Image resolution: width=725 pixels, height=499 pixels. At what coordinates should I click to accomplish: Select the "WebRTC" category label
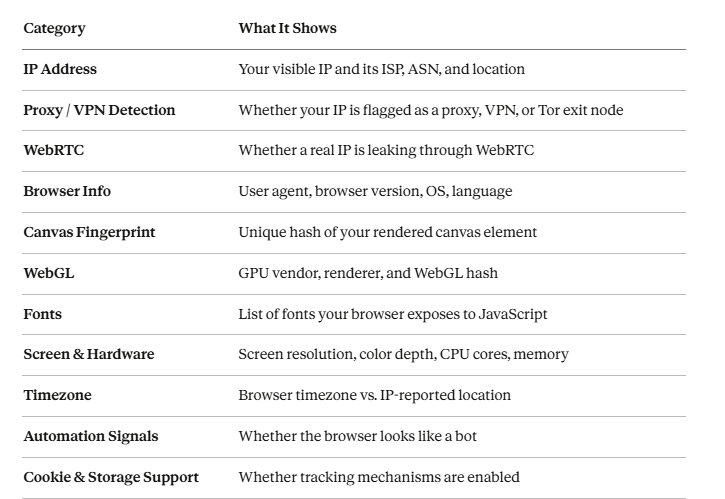coord(49,150)
